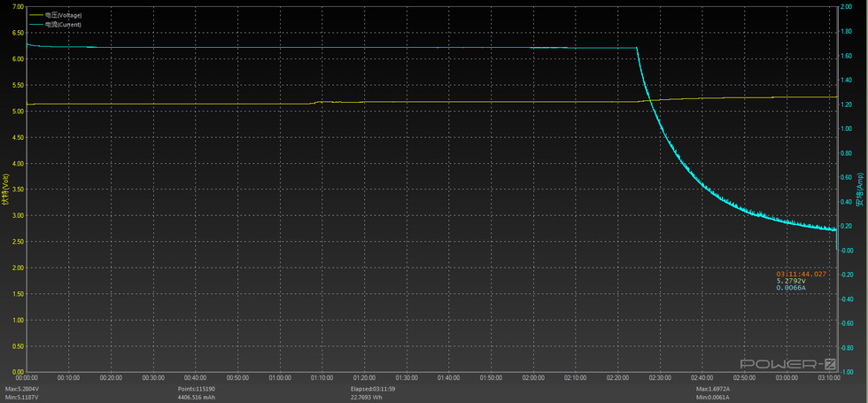Click the 0.50 voltage axis tick
This screenshot has height=403, width=868.
(18, 346)
